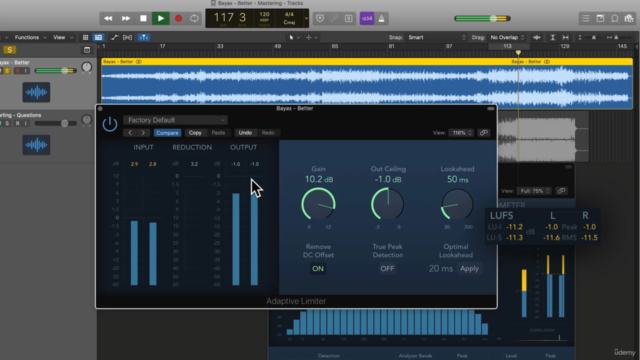The image size is (640, 360).
Task: Open the Factory Default preset dropdown
Action: click(176, 120)
